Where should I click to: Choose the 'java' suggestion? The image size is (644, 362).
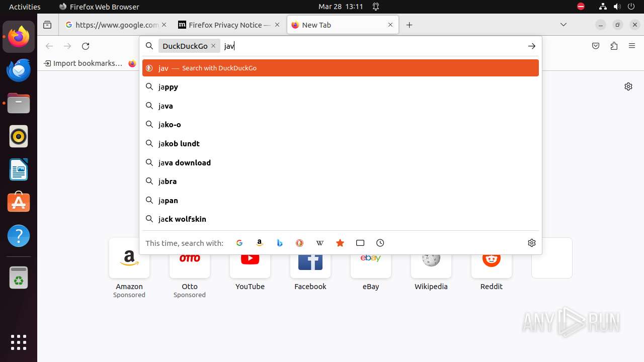point(341,106)
